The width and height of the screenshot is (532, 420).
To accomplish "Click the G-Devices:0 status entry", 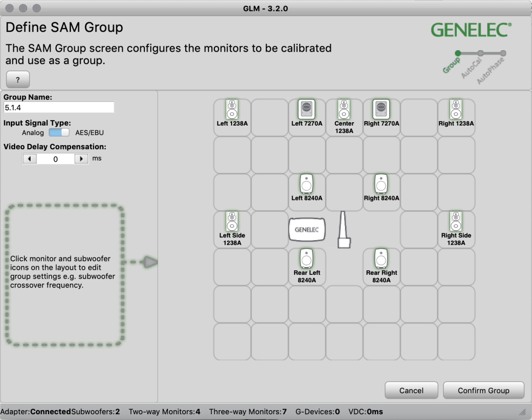I will (318, 412).
